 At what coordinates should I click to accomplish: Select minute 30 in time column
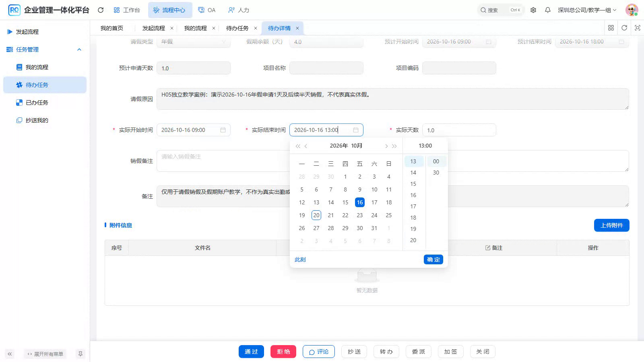pyautogui.click(x=436, y=173)
